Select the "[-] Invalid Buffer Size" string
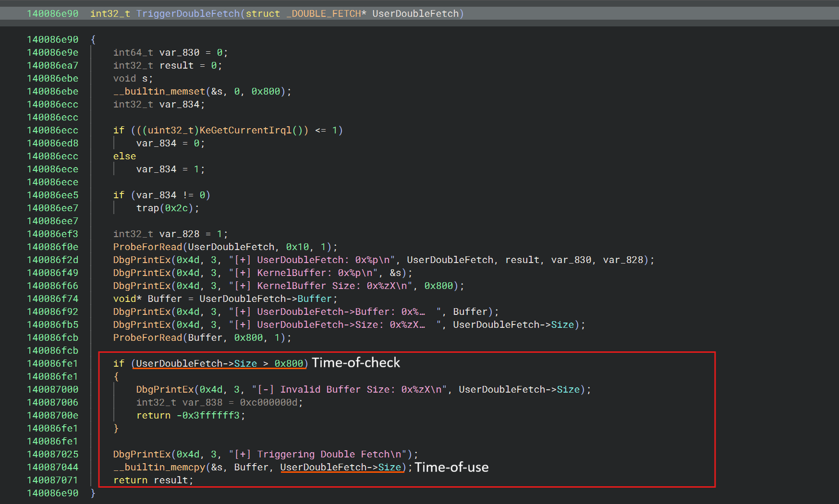 (x=349, y=389)
